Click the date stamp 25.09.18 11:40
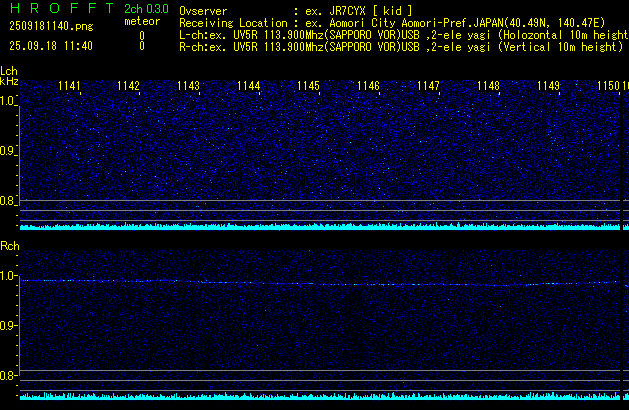This screenshot has height=410, width=629. [50, 46]
